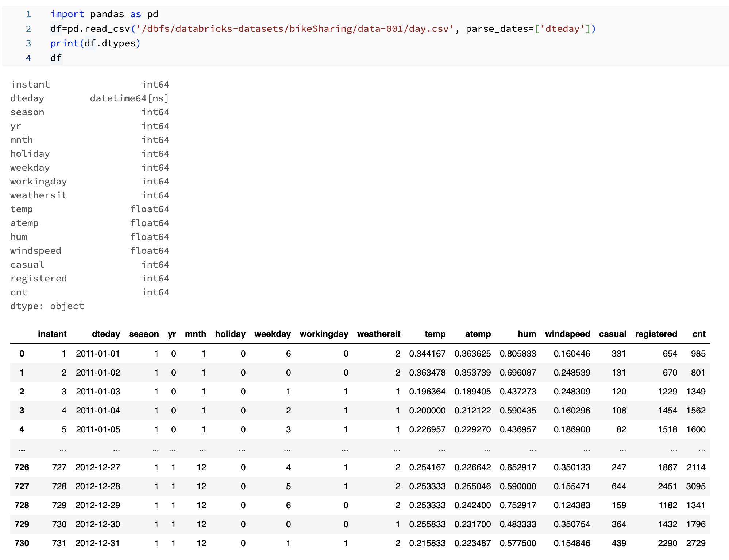Click the value 2729 in the last row
The width and height of the screenshot is (729, 560).
pyautogui.click(x=697, y=543)
